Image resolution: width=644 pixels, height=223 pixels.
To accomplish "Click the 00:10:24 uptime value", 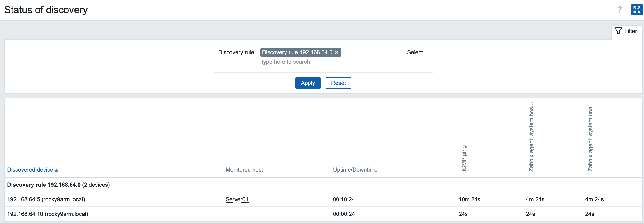I will [344, 199].
